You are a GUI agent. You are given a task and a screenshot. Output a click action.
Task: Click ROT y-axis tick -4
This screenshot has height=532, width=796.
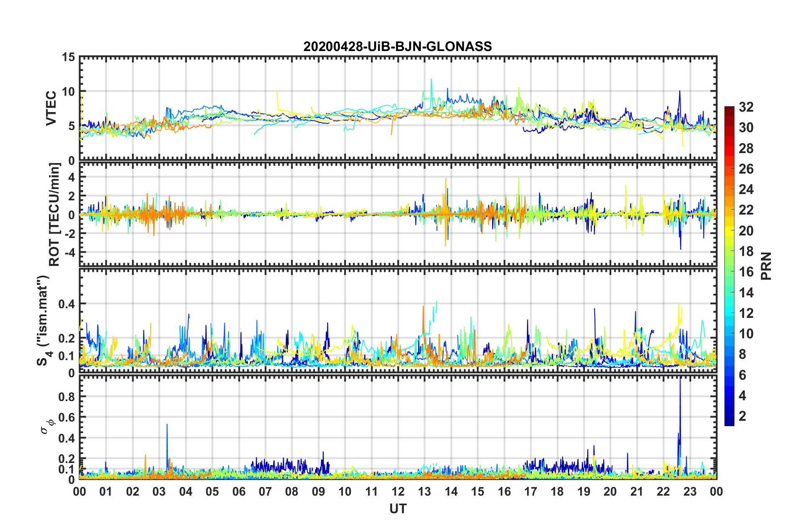point(71,253)
